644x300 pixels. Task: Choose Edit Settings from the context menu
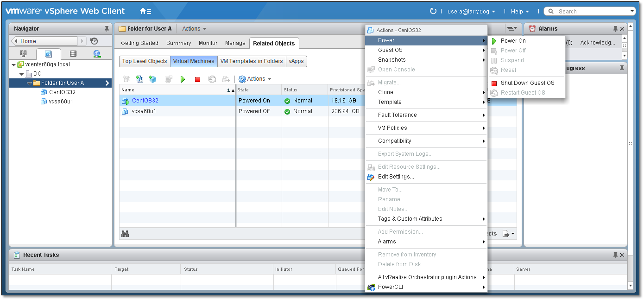pyautogui.click(x=396, y=177)
